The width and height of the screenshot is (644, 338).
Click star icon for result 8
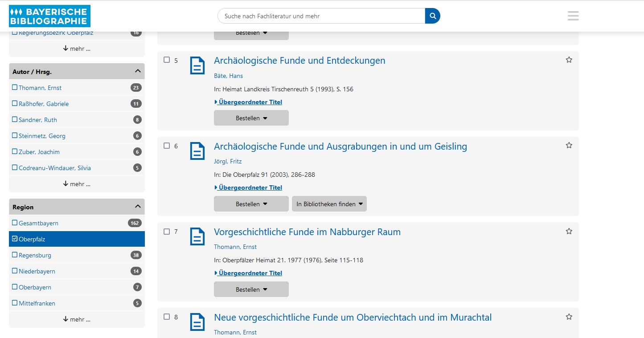pyautogui.click(x=569, y=317)
